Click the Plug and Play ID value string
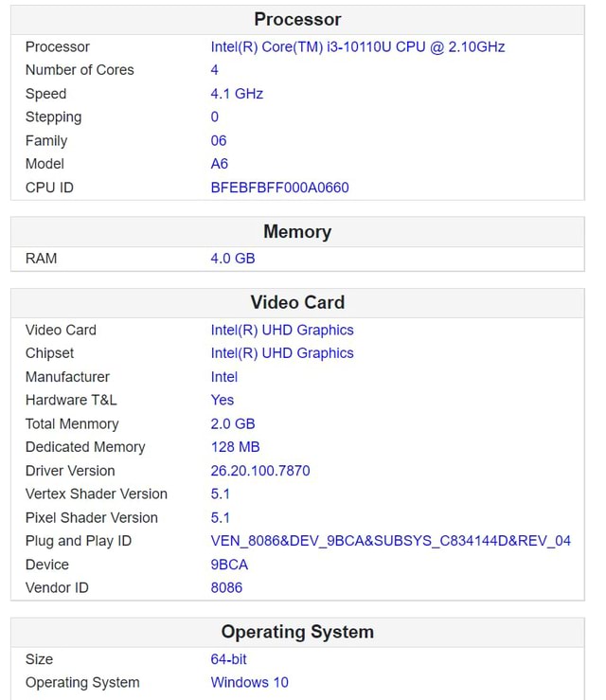Viewport: 606px width, 700px height. (x=390, y=541)
